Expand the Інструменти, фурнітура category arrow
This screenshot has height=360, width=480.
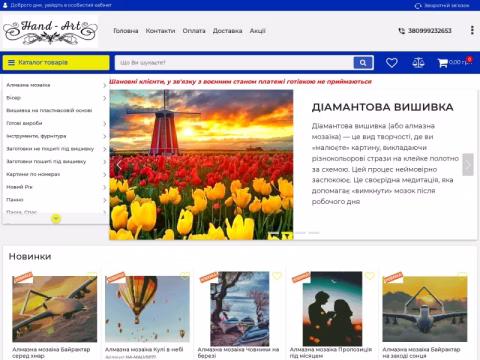tap(104, 136)
